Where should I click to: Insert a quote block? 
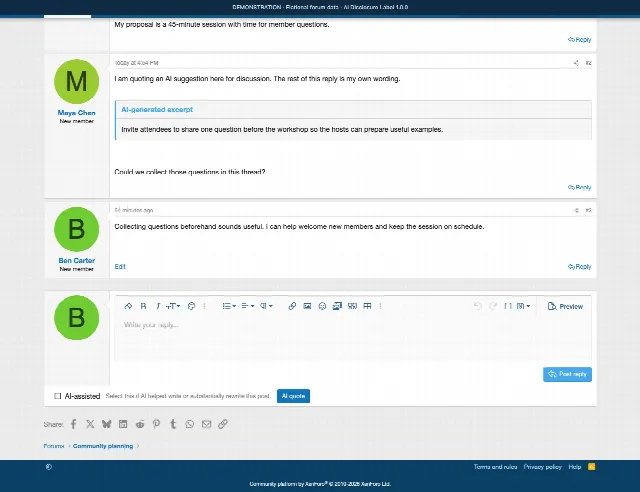352,306
